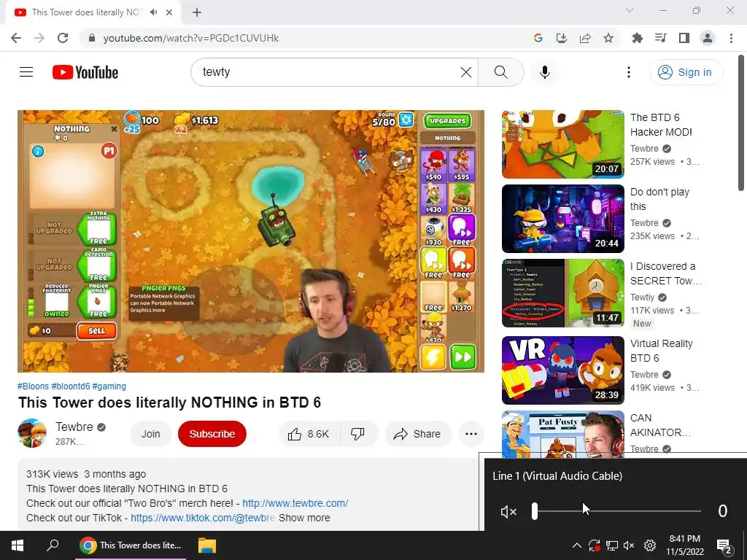Open Windows Start menu

pos(18,545)
